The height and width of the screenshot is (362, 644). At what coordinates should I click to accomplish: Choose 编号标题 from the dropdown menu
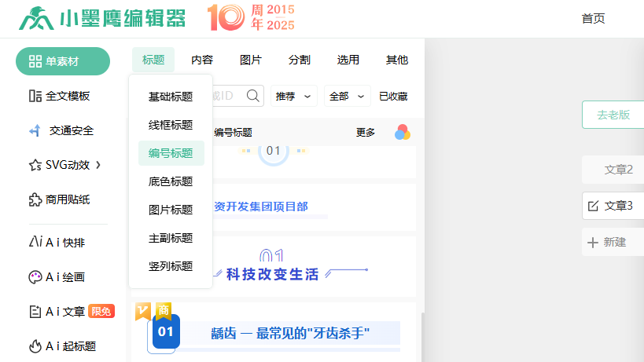tap(171, 153)
